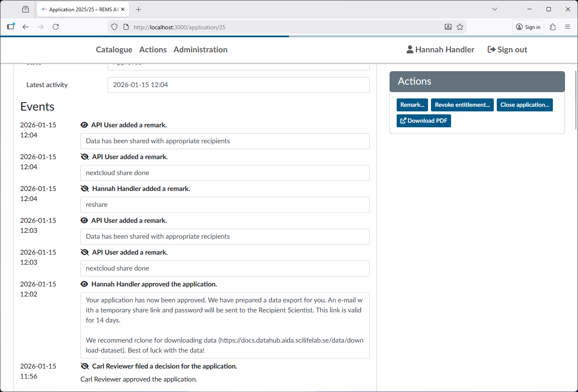Image resolution: width=578 pixels, height=392 pixels.
Task: Select the visible-eye icon beside the 12:04 API remark
Action: tap(85, 125)
